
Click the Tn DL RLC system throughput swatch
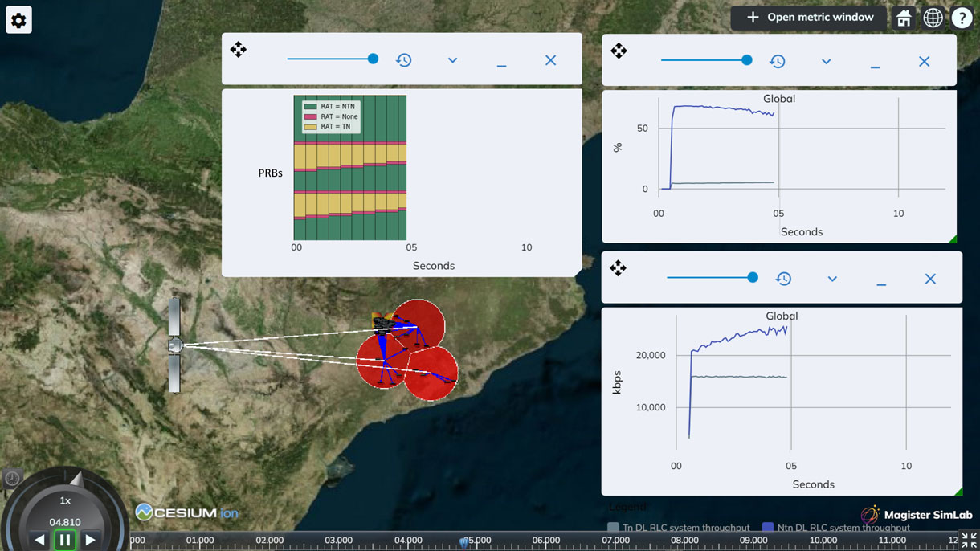click(613, 528)
